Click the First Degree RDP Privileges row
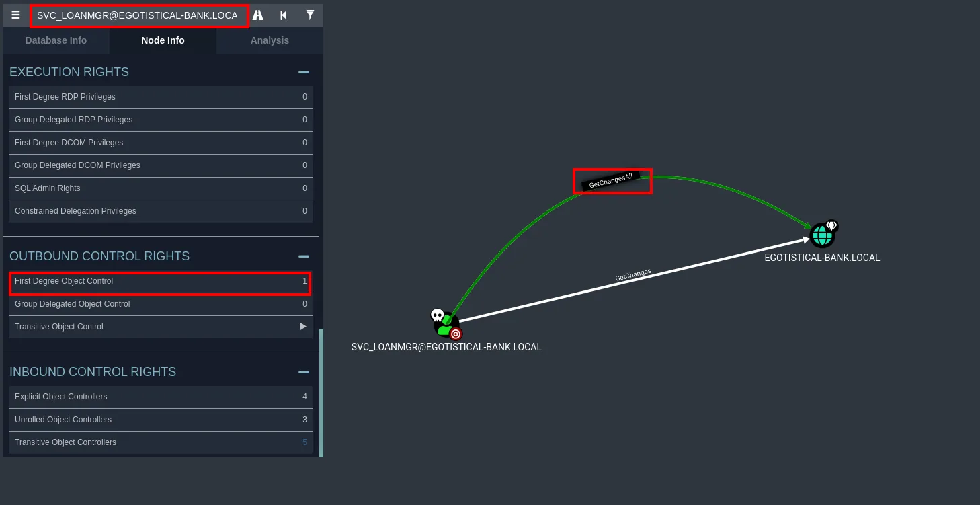 click(161, 97)
